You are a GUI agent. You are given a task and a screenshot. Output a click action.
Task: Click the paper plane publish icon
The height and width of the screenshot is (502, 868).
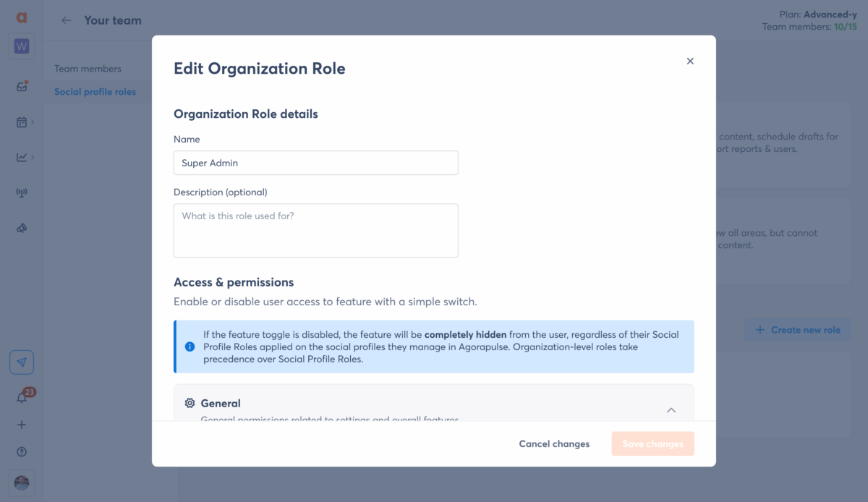pos(22,362)
